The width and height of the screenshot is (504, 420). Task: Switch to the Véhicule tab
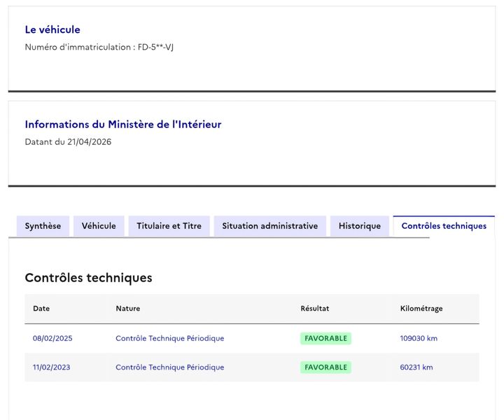pos(99,226)
